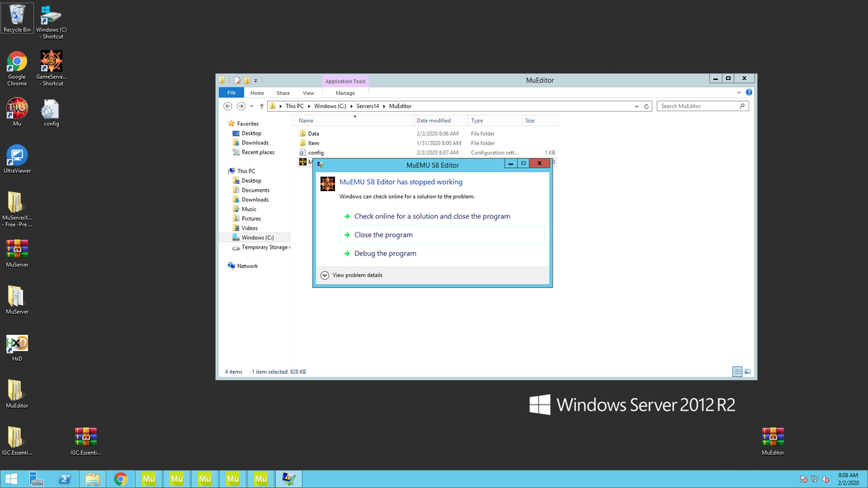Open the MuServerX Free folder on desktop
The image size is (868, 488).
17,209
